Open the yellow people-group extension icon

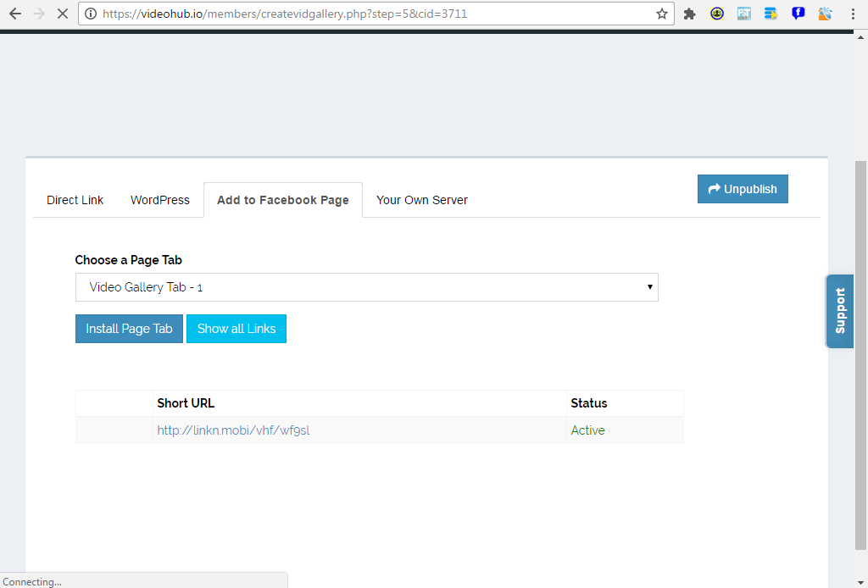(717, 14)
